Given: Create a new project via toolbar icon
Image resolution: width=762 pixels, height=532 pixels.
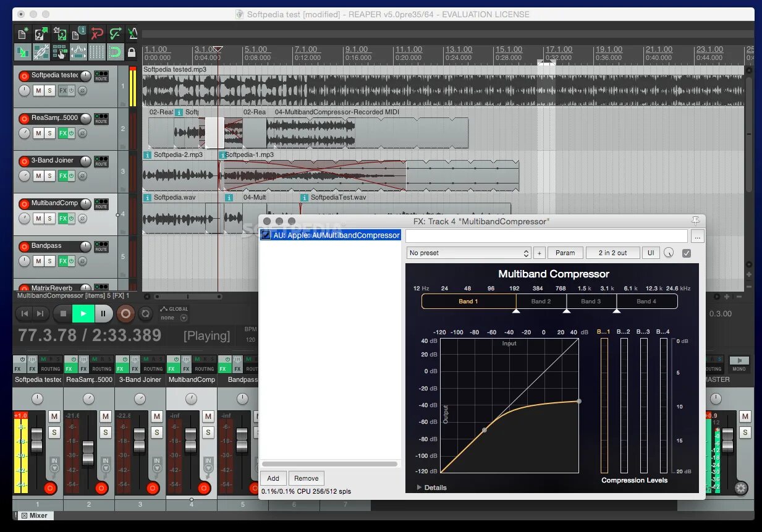Looking at the screenshot, I should (23, 34).
